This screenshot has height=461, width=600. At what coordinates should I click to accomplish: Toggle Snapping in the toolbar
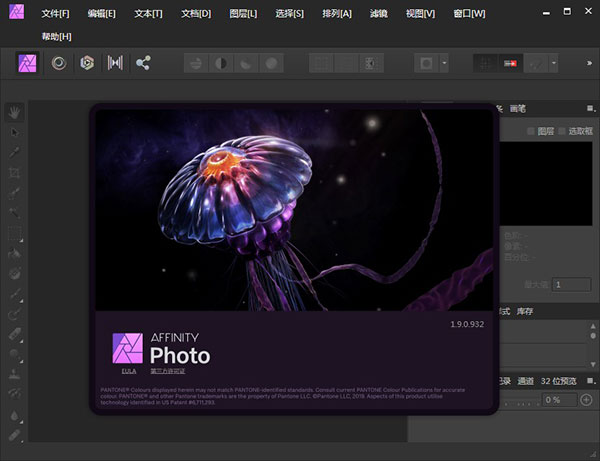tap(536, 63)
